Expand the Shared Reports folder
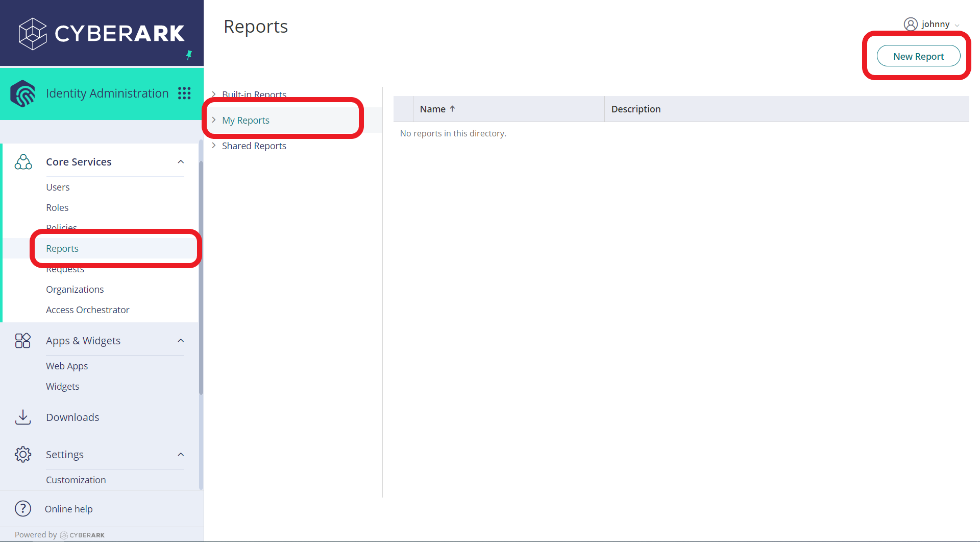The height and width of the screenshot is (542, 980). 214,146
